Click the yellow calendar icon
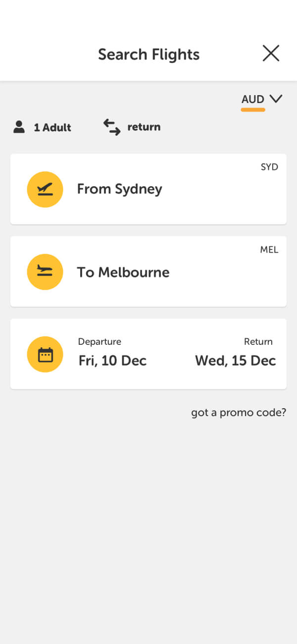Screen dimensions: 297x644 pyautogui.click(x=45, y=354)
